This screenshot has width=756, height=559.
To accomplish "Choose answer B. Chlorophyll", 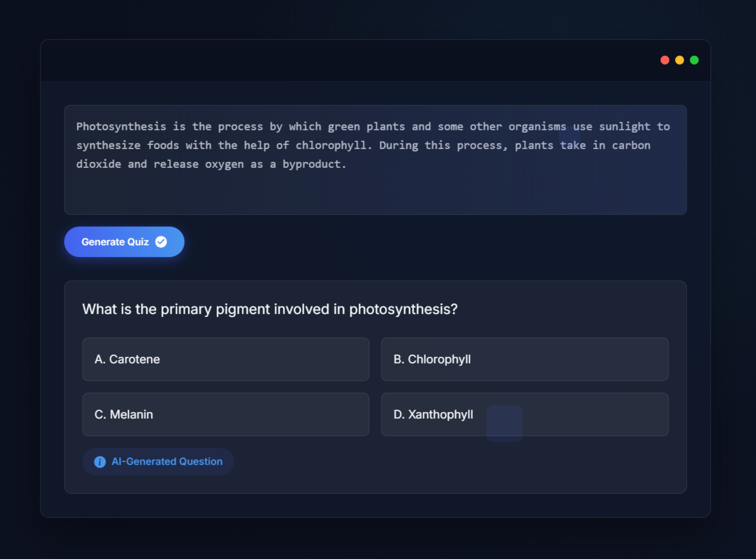I will (x=524, y=359).
